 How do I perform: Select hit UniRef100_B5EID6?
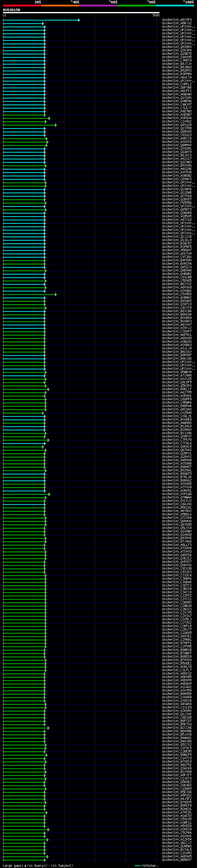177,792
